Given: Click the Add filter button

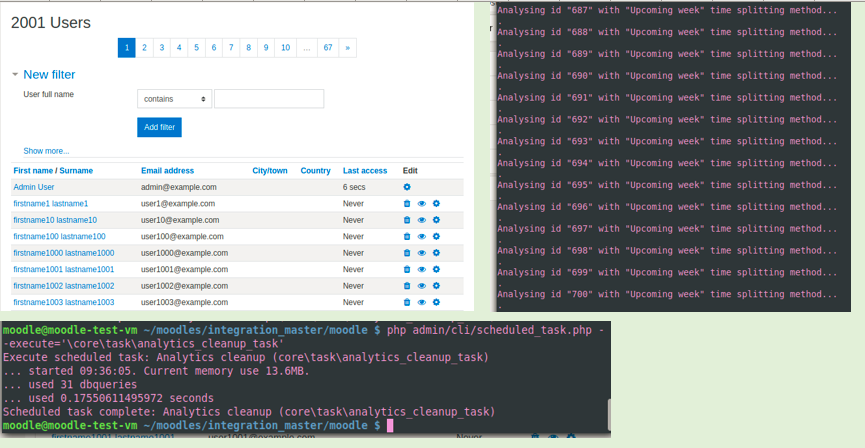Looking at the screenshot, I should point(159,127).
